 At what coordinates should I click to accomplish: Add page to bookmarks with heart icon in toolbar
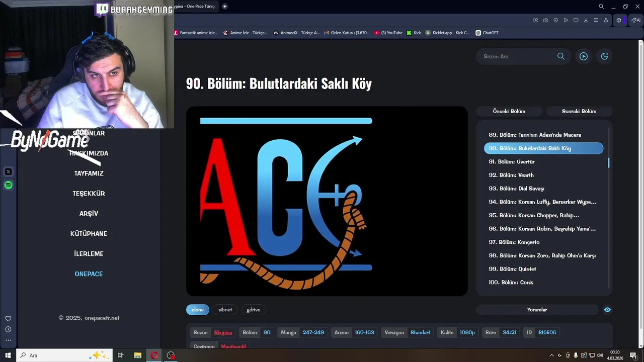pos(576,20)
